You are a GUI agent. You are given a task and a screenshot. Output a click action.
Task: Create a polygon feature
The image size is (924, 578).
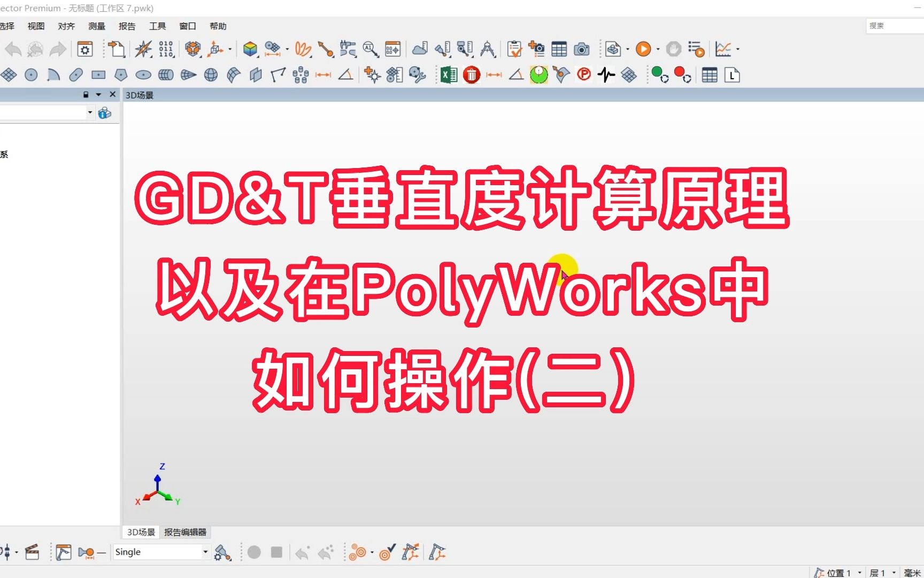point(121,75)
